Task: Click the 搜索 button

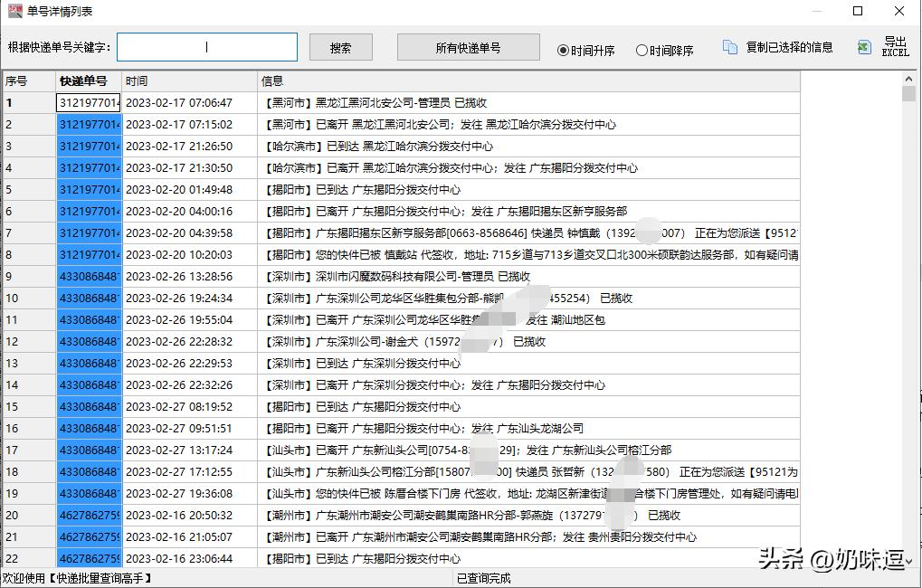Action: click(x=340, y=47)
